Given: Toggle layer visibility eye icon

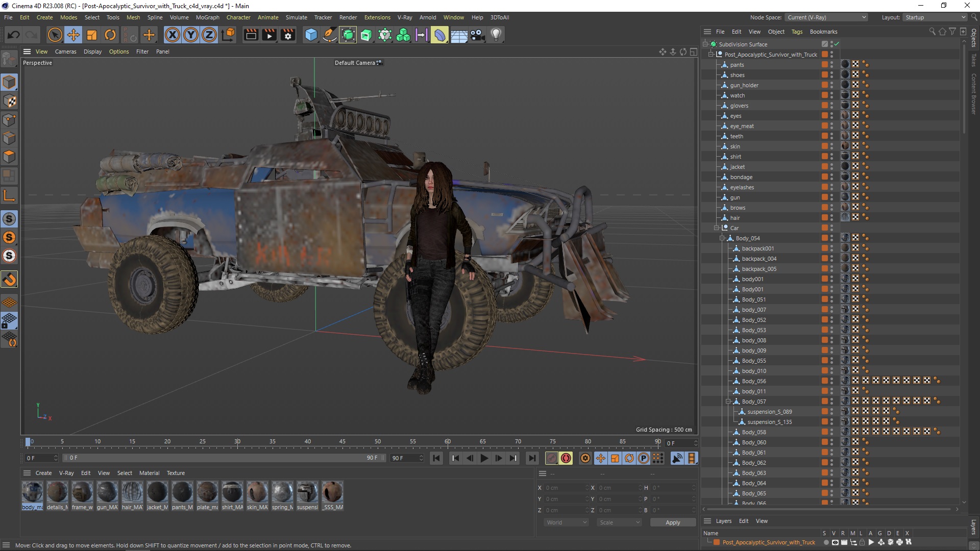Looking at the screenshot, I should [x=835, y=542].
